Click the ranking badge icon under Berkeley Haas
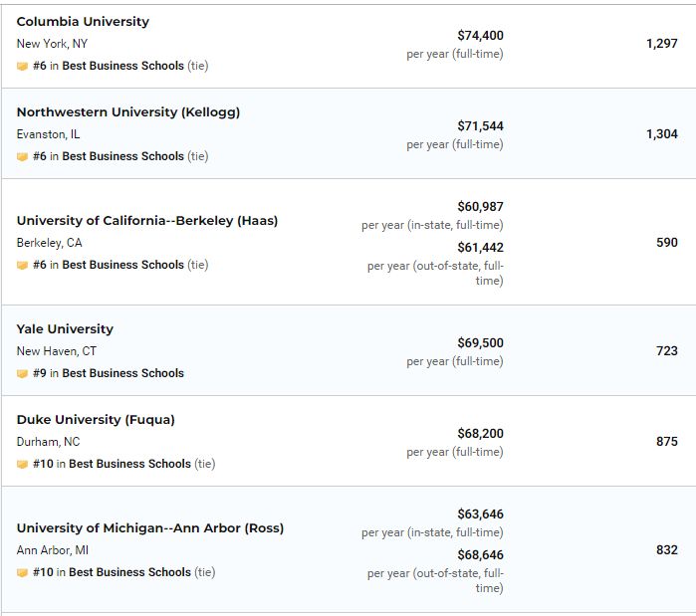696x616 pixels. 22,265
